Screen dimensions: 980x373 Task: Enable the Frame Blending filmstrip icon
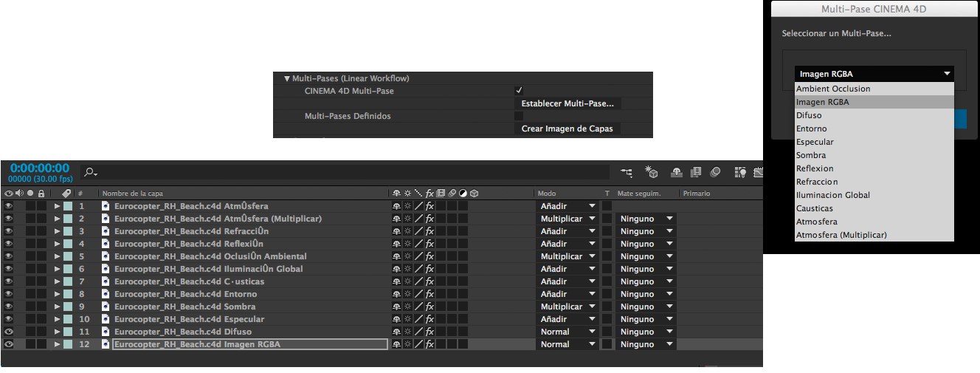tap(695, 172)
